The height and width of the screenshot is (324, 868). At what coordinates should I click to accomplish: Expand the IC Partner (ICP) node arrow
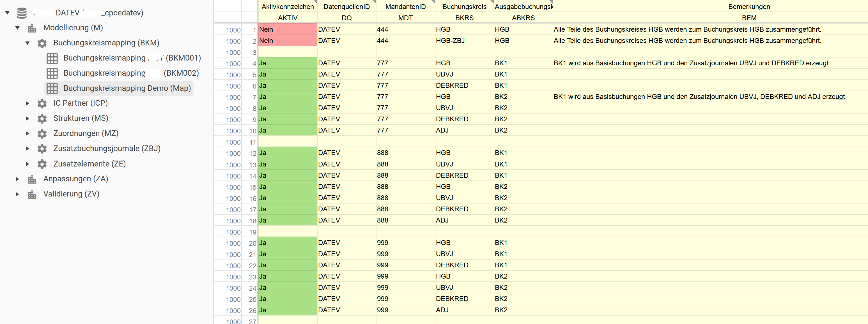click(27, 103)
